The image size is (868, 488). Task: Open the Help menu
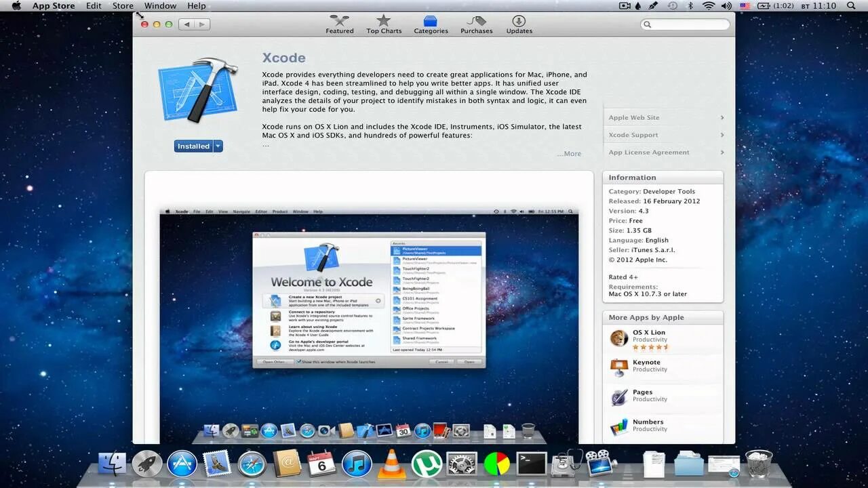(x=197, y=5)
